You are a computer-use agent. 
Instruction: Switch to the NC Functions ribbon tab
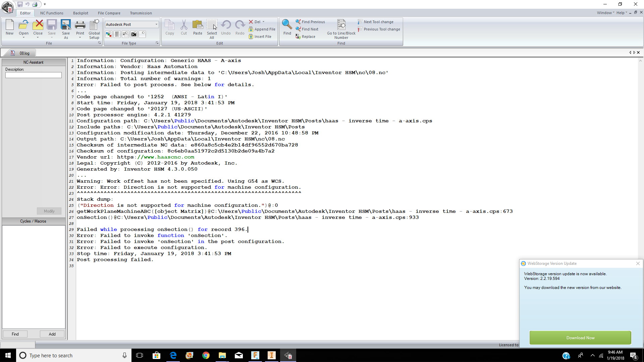[52, 13]
